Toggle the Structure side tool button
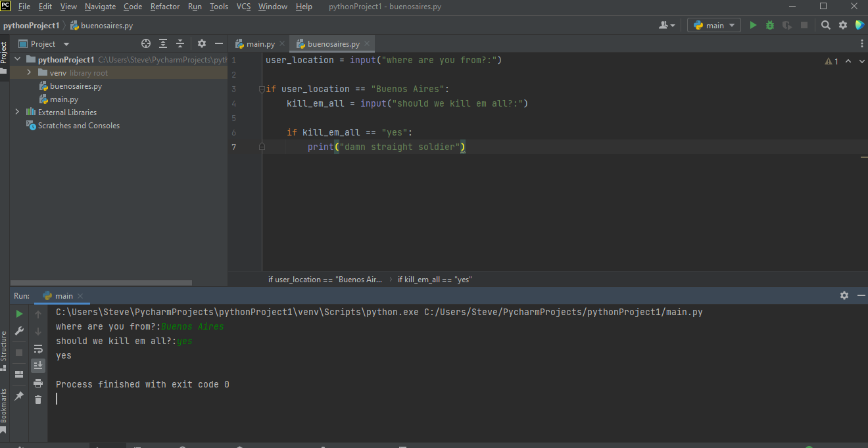 click(4, 351)
